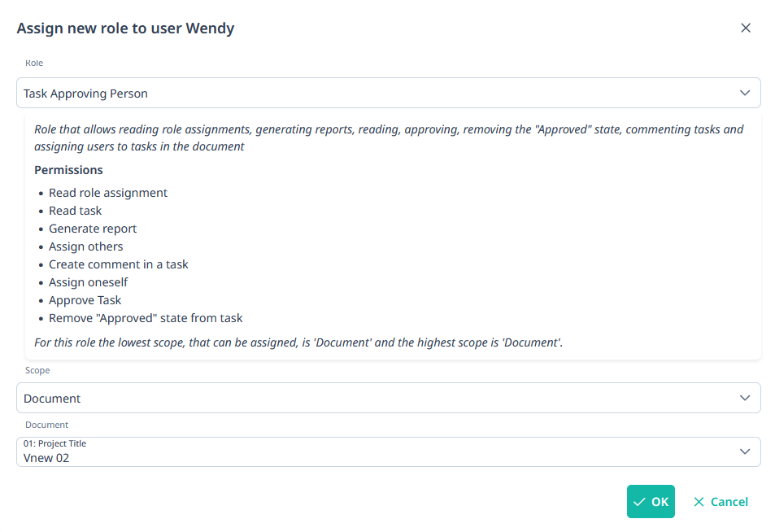Cancel the role assignment
The height and width of the screenshot is (532, 775).
tap(721, 502)
